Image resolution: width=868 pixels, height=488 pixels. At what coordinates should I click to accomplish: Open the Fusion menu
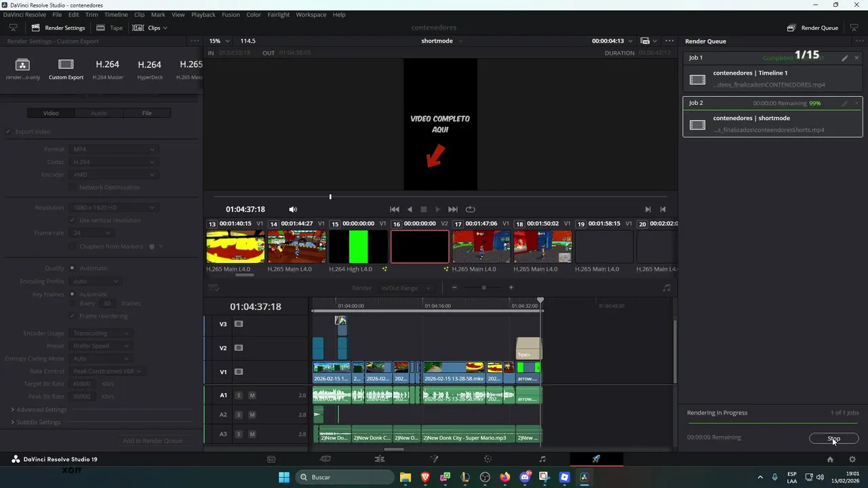click(231, 14)
